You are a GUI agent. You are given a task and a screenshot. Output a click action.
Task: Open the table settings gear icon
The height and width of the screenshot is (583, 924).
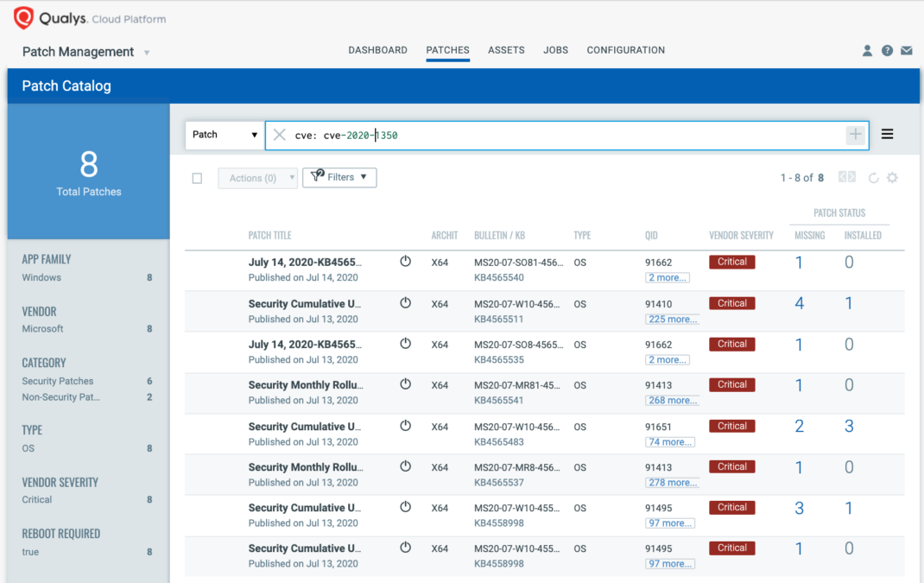(893, 178)
